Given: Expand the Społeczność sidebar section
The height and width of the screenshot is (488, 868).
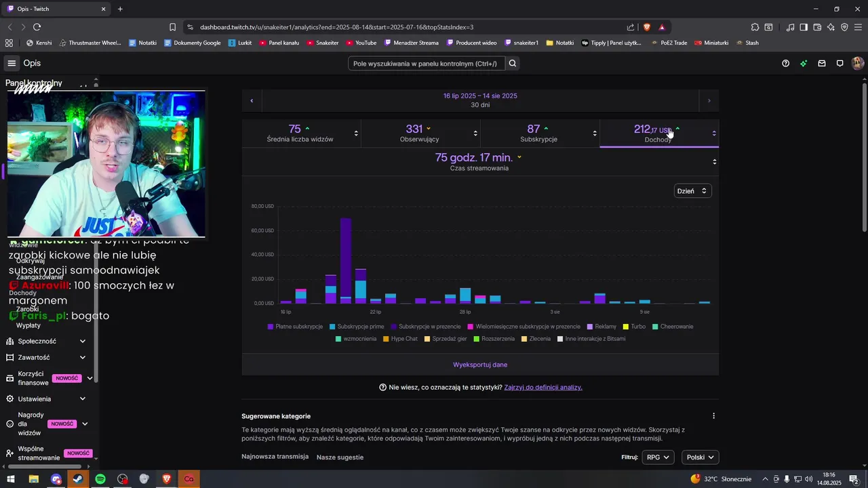Looking at the screenshot, I should pos(83,341).
